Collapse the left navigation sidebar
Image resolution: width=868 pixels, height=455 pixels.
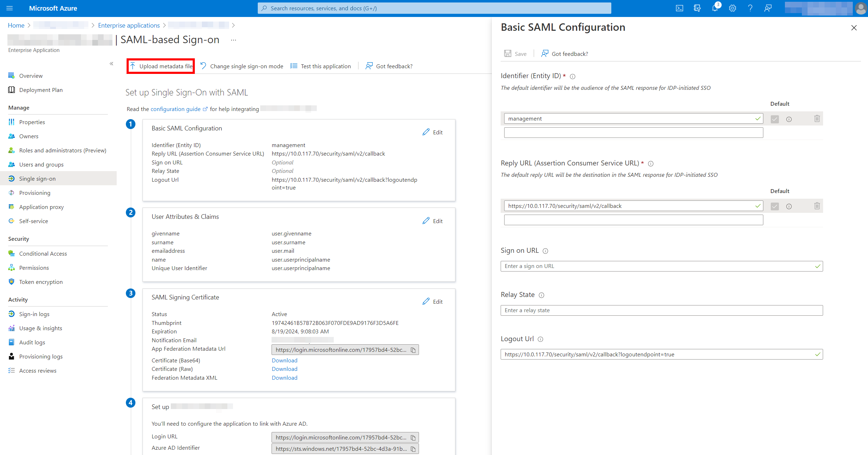pyautogui.click(x=111, y=64)
